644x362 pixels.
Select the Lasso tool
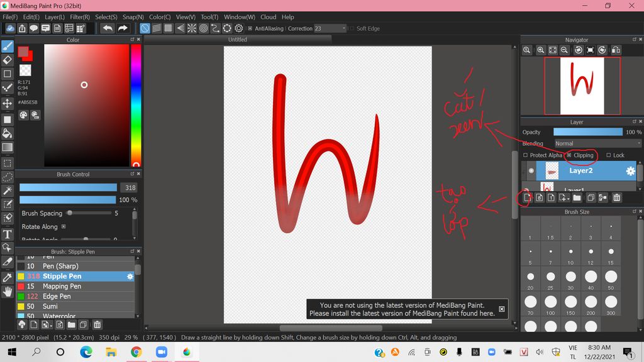8,177
